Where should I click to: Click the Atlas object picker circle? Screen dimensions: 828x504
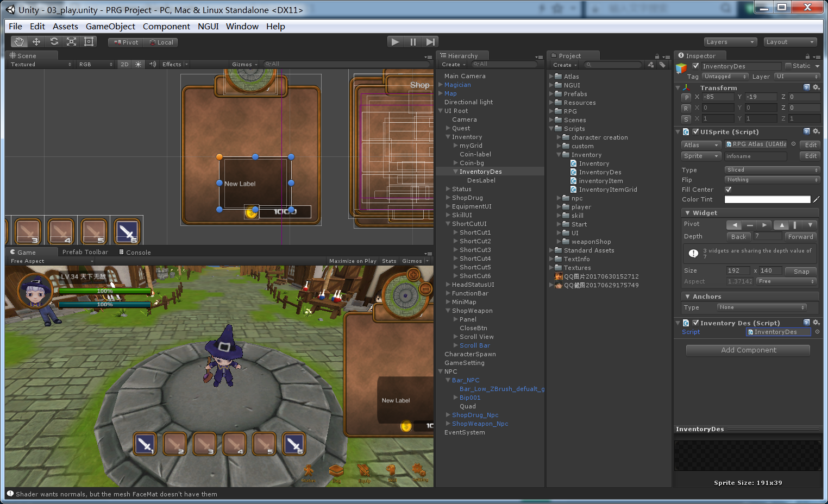pos(794,144)
